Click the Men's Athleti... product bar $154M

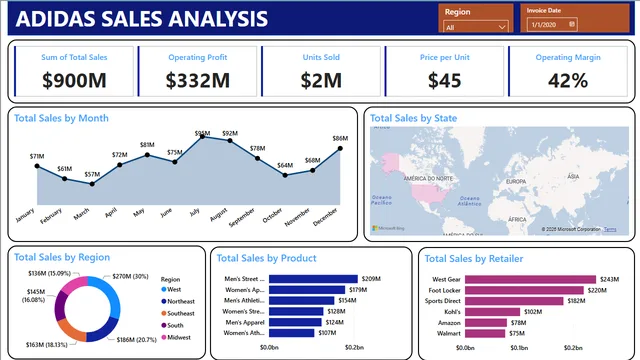point(302,300)
